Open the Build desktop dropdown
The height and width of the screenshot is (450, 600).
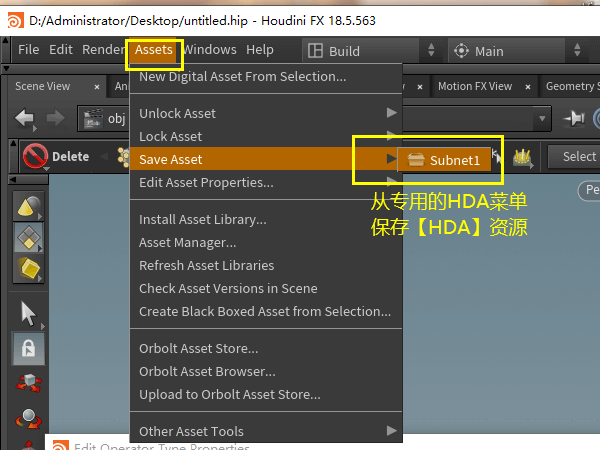[x=373, y=51]
